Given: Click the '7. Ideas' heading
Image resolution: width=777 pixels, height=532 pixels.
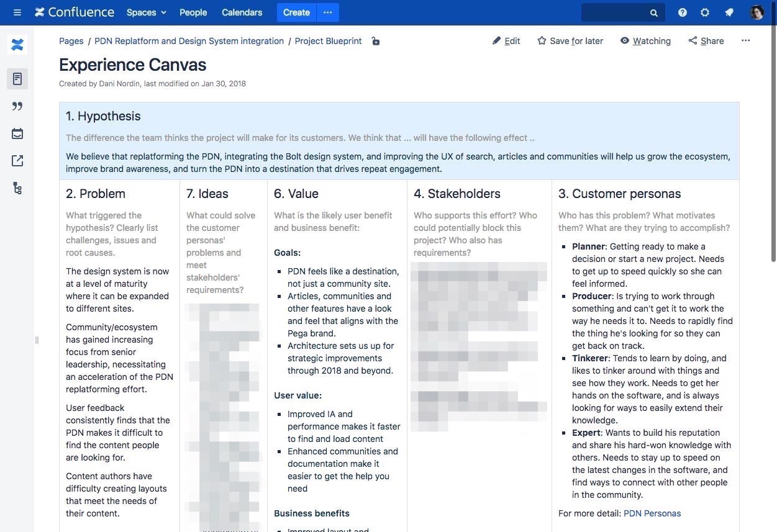Looking at the screenshot, I should point(207,194).
